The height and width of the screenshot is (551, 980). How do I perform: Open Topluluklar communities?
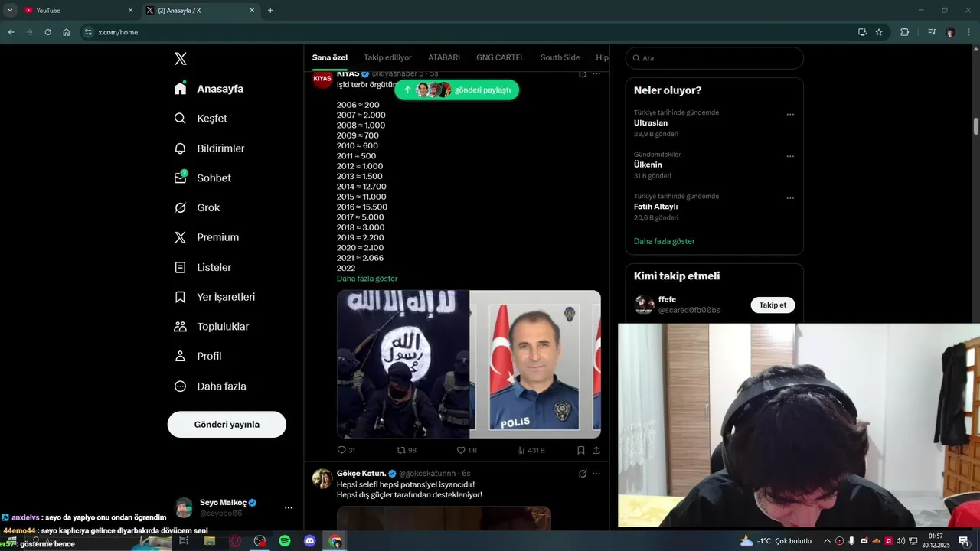click(211, 327)
